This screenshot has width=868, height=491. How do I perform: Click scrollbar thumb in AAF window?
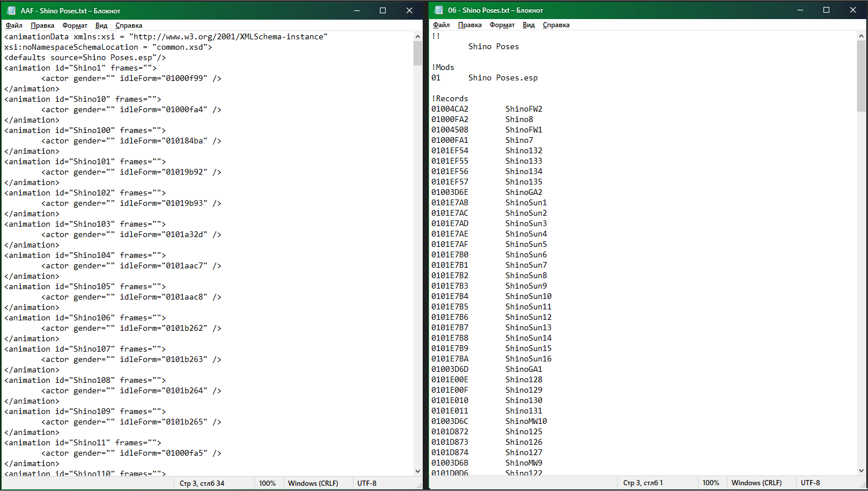tap(418, 54)
